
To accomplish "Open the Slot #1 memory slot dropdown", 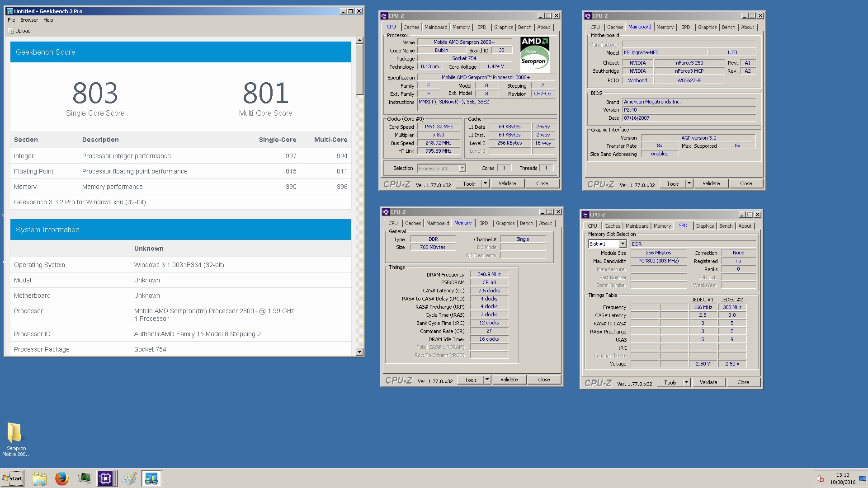I will click(623, 244).
